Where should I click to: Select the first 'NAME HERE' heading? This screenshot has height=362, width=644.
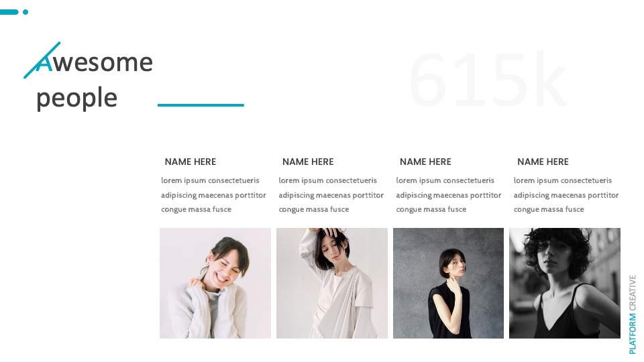tap(190, 162)
